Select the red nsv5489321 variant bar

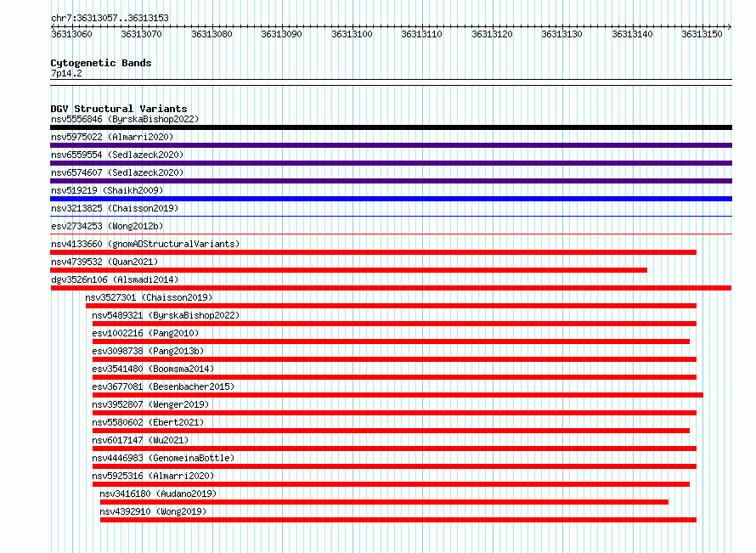coord(394,324)
